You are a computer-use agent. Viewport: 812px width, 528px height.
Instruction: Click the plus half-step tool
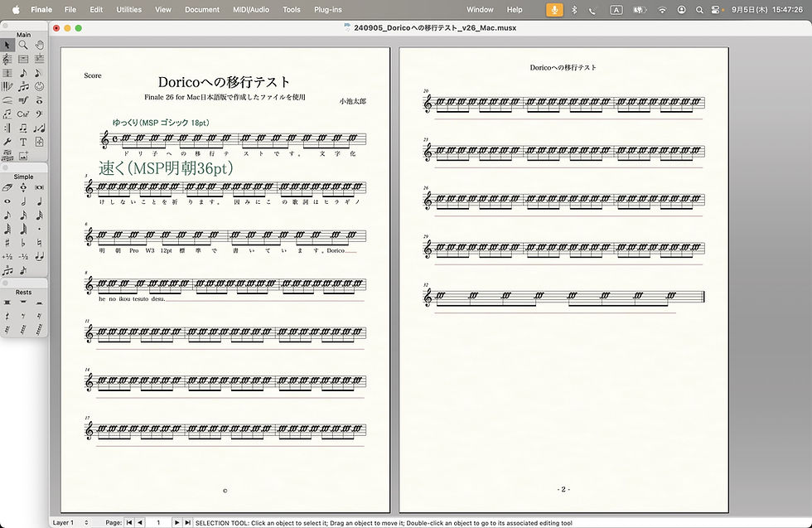[x=7, y=256]
